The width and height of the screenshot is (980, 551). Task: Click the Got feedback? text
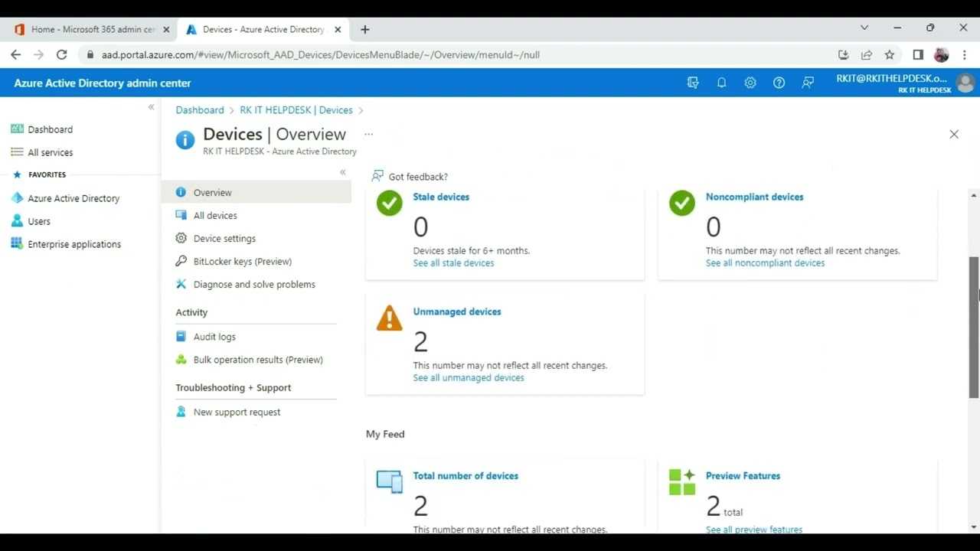[418, 176]
